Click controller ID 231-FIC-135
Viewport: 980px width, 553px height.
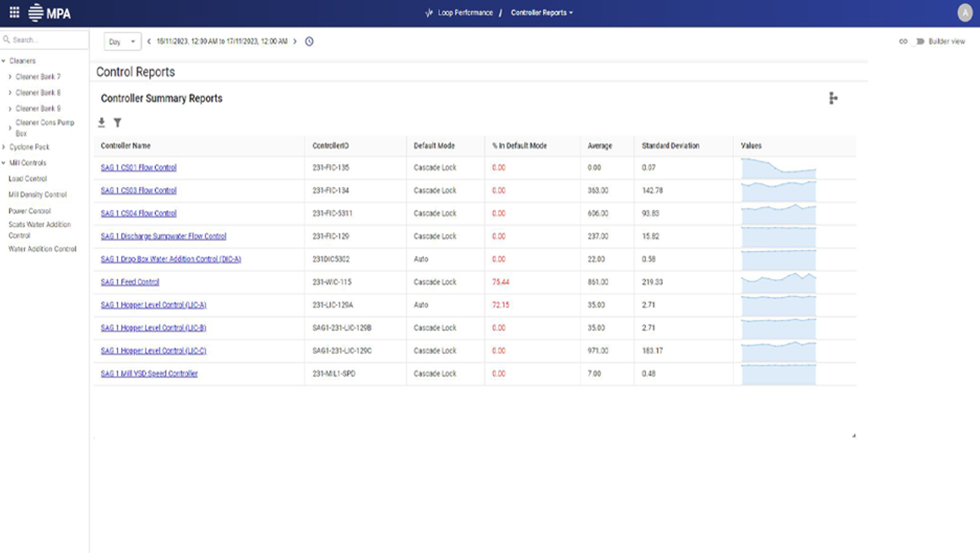(330, 167)
